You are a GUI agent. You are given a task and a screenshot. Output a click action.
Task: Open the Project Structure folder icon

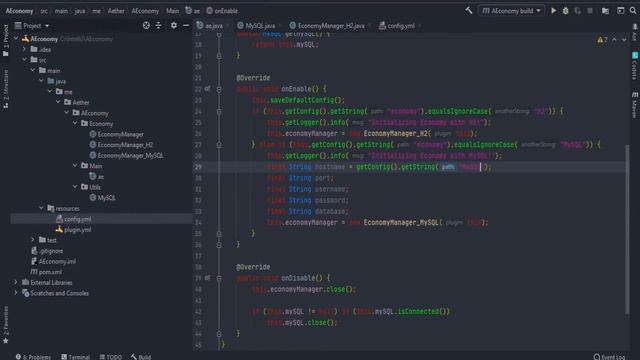pos(605,11)
